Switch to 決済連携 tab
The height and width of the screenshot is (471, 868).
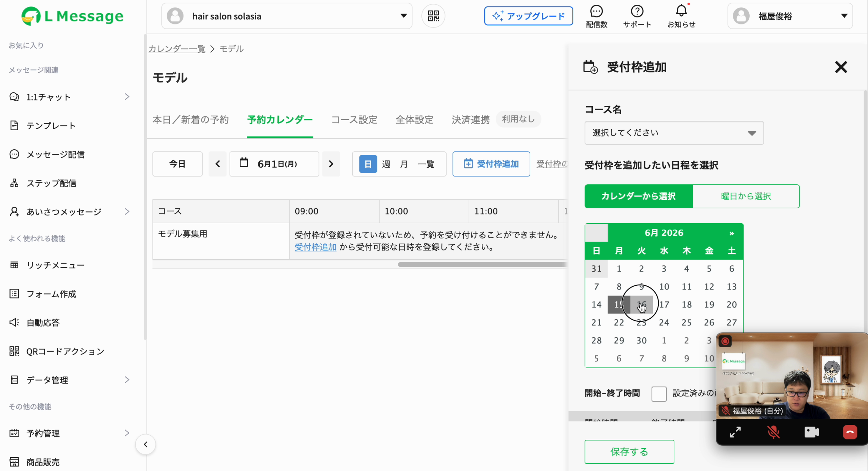pos(471,119)
